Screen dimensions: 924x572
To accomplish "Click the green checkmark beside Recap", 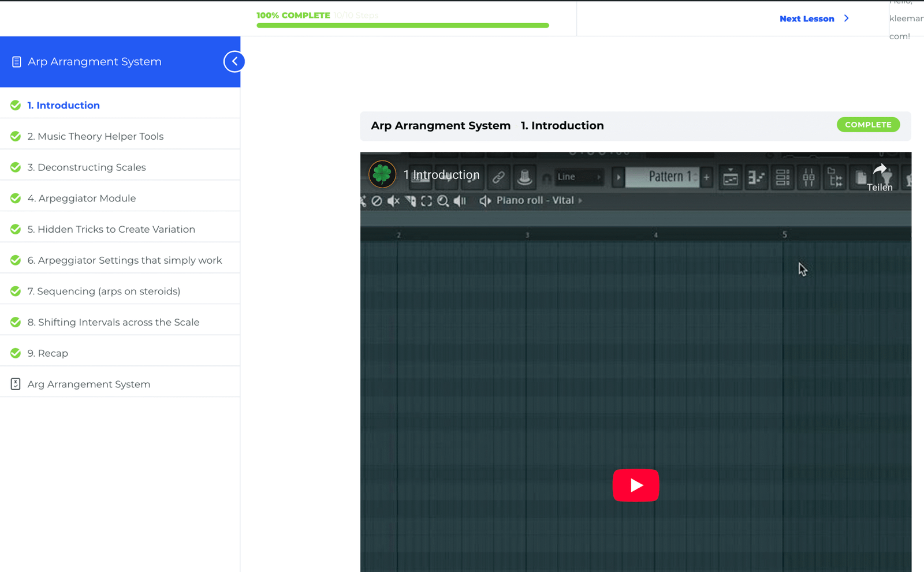I will point(16,353).
